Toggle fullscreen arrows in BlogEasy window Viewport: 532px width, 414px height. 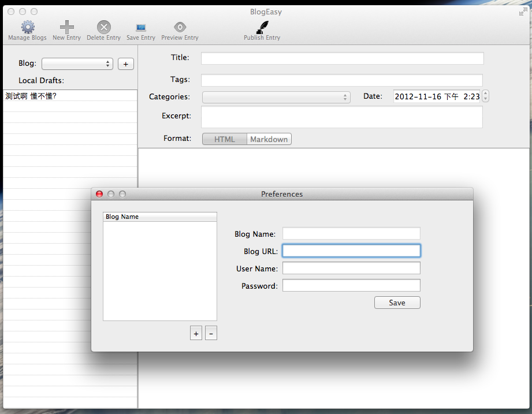[x=523, y=12]
